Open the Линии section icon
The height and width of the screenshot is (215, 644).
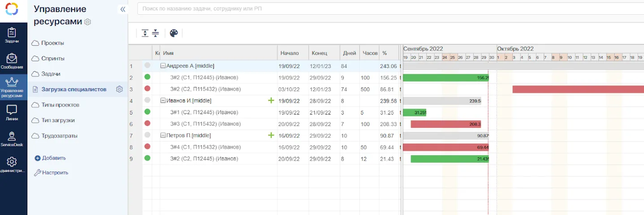tap(12, 112)
